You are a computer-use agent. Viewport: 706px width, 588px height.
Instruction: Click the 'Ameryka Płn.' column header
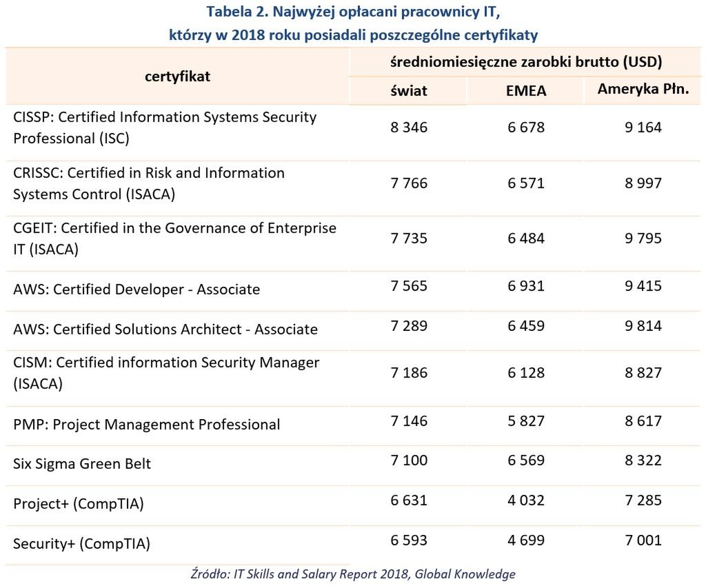point(643,90)
